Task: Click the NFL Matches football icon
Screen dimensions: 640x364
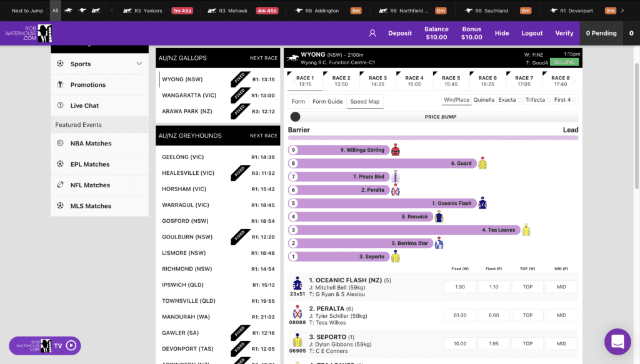Action: (x=61, y=185)
